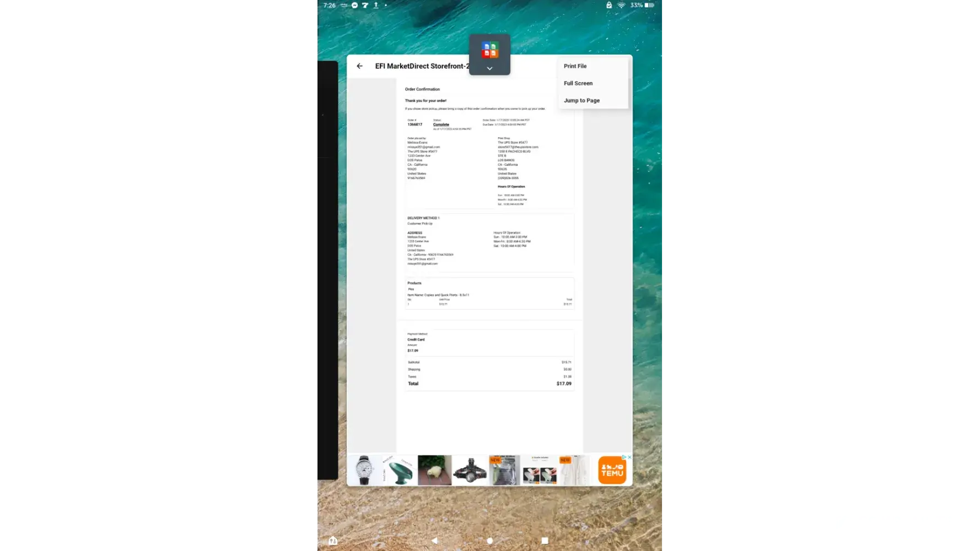Expand the chevron under the app icon

pyautogui.click(x=489, y=69)
